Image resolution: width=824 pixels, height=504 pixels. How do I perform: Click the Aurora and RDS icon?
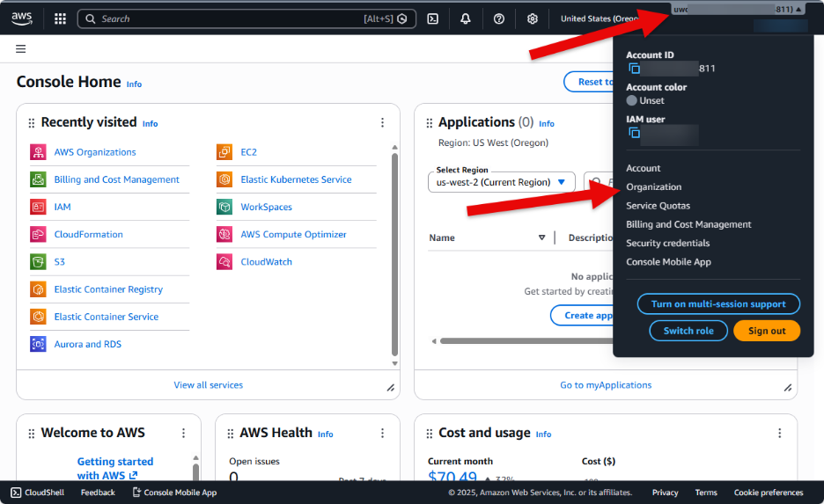(39, 344)
